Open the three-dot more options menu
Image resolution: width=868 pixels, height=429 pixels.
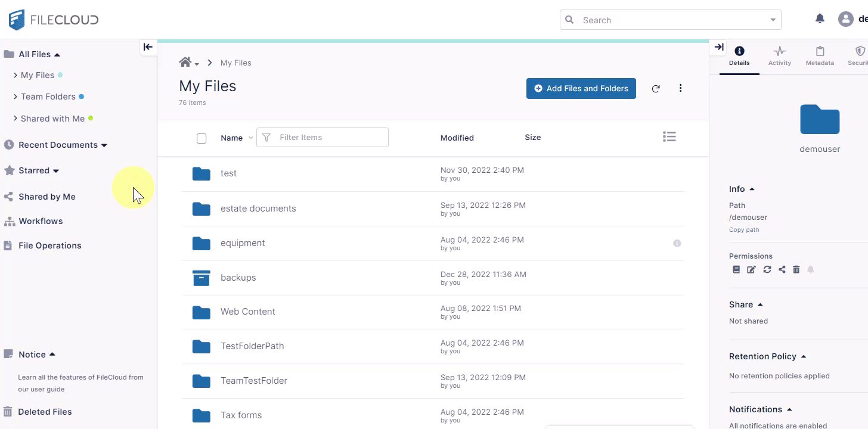[x=680, y=88]
